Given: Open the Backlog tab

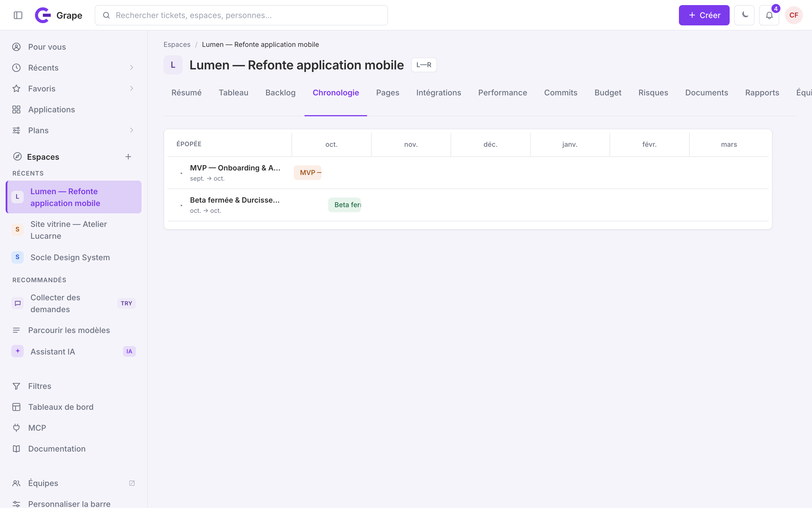Looking at the screenshot, I should pyautogui.click(x=281, y=93).
